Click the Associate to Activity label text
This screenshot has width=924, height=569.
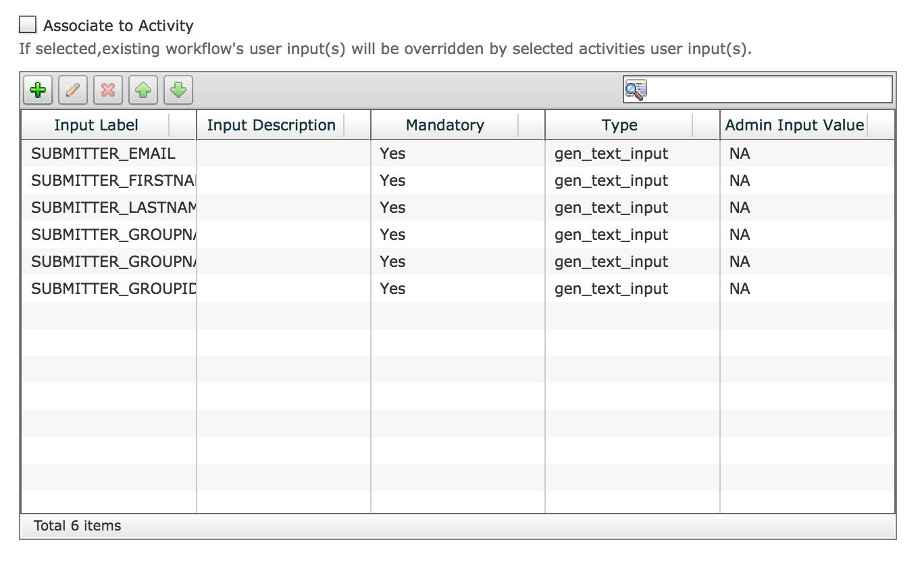coord(118,26)
